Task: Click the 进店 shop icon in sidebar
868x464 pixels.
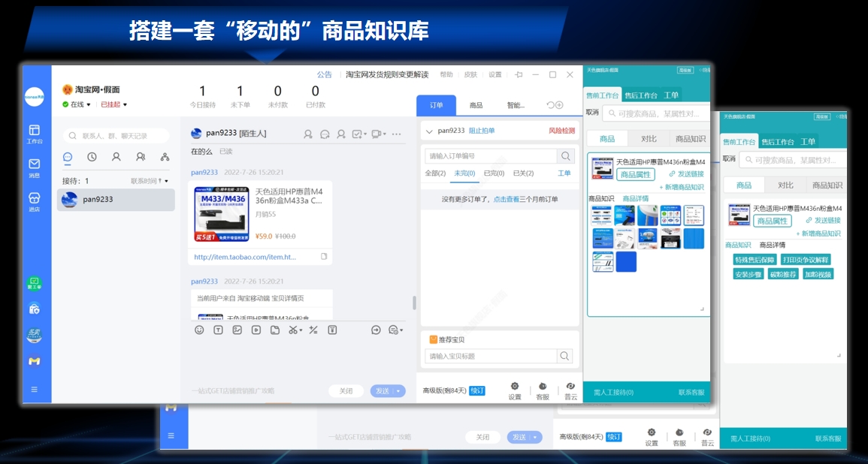Action: pos(35,200)
